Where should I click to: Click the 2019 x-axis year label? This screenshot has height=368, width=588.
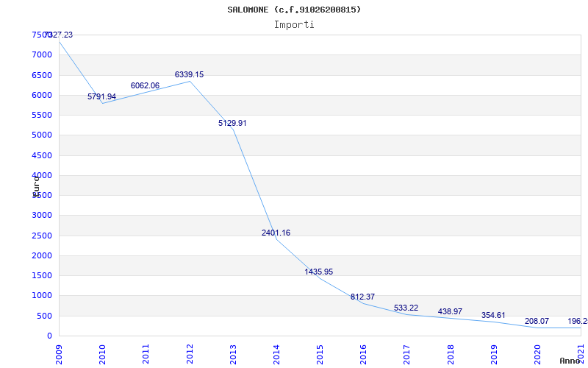coord(494,354)
